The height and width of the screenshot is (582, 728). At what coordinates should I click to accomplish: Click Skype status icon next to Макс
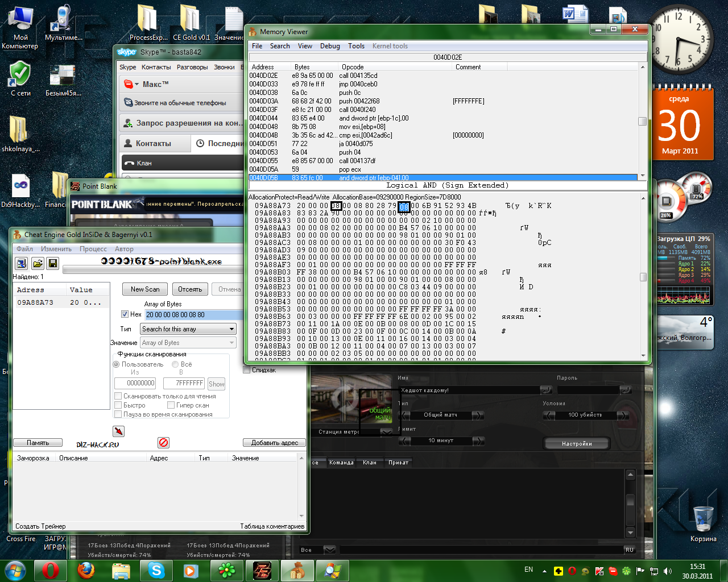click(129, 84)
